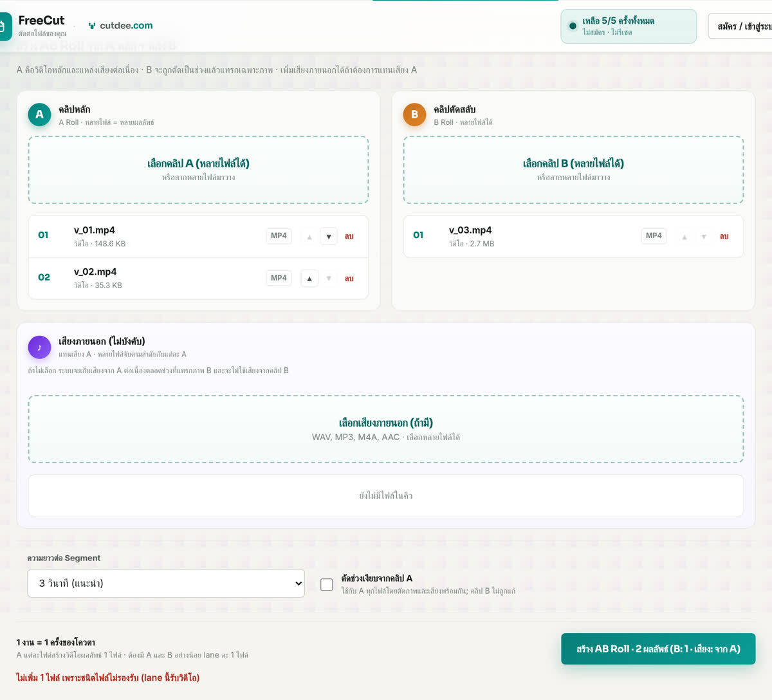Remove v_03.mp4 from the B Roll list
772x700 pixels.
(724, 236)
